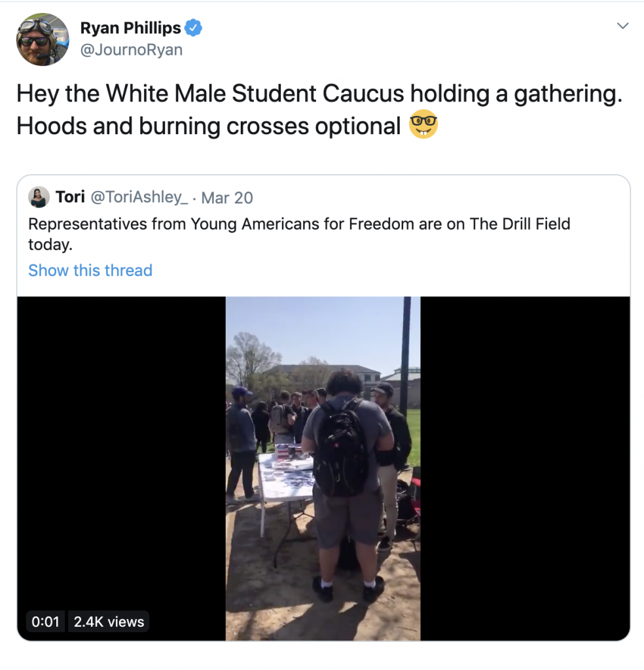
Task: Play the Drill Field video
Action: pyautogui.click(x=323, y=468)
